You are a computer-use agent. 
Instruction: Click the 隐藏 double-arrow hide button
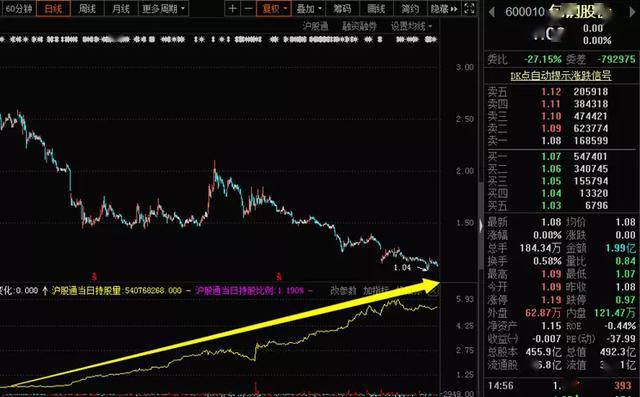pyautogui.click(x=444, y=9)
